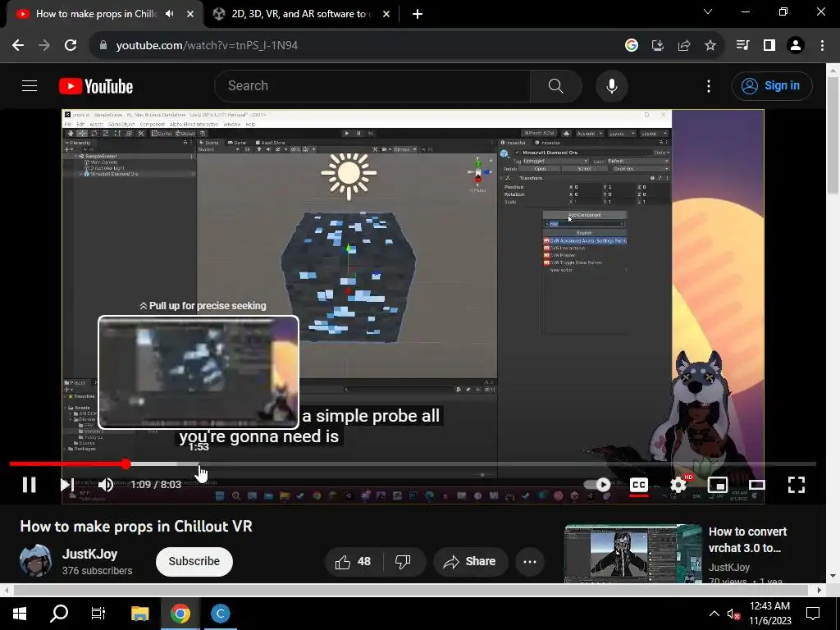Toggle closed captions CC button

point(638,485)
